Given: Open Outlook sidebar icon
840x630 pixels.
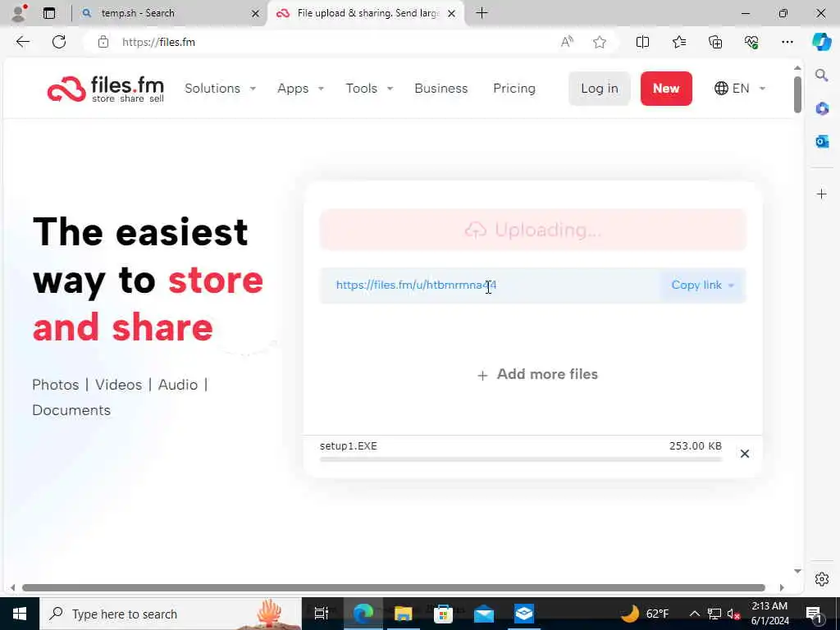Looking at the screenshot, I should 822,141.
